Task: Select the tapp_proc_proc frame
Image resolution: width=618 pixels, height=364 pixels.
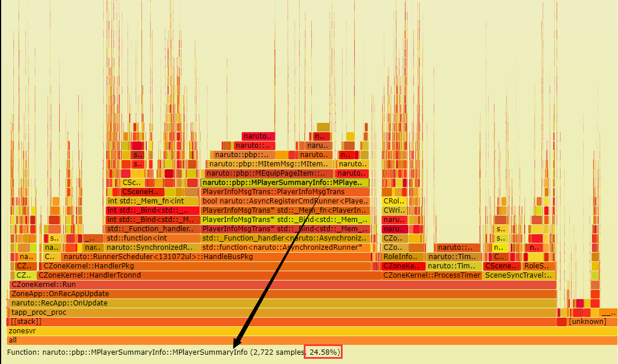Action: tap(282, 312)
